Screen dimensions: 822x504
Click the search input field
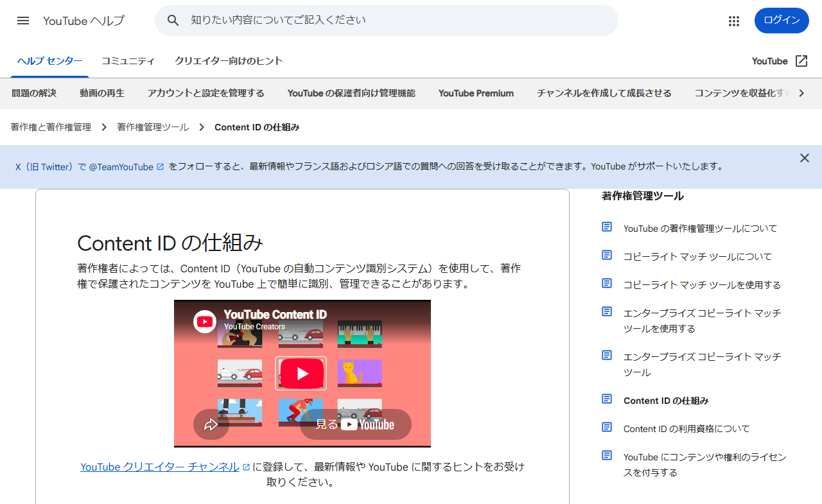[x=386, y=21]
